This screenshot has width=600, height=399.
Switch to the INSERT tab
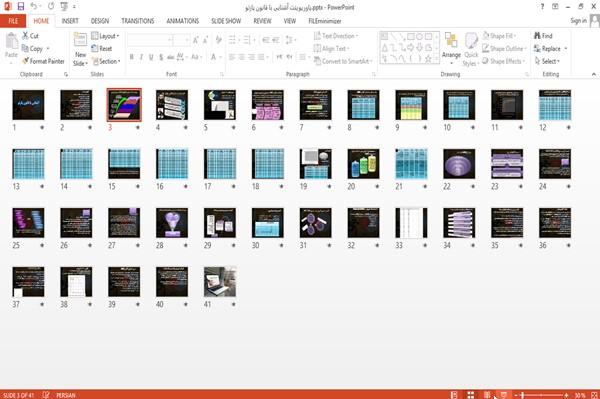click(70, 21)
